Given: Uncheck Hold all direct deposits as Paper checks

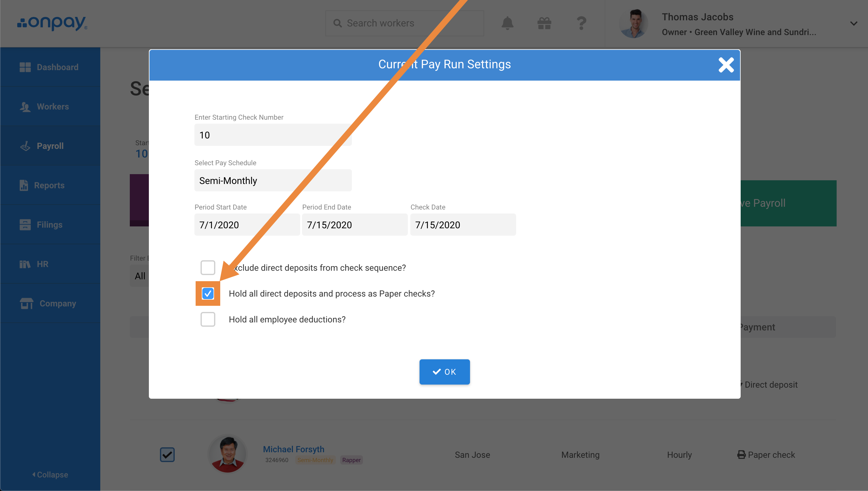Looking at the screenshot, I should point(208,293).
